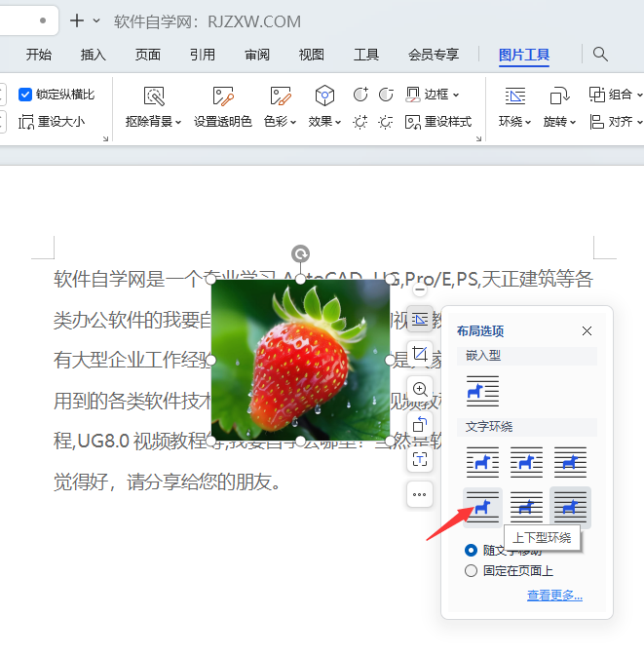Image resolution: width=644 pixels, height=655 pixels.
Task: Choose the middle wrap option in the top row
Action: pos(526,462)
